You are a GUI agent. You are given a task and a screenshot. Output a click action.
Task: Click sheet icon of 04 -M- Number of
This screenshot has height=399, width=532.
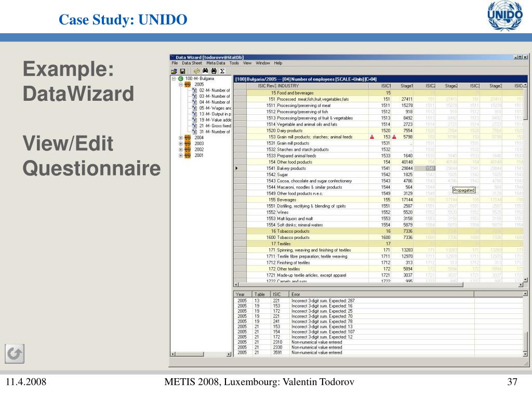click(194, 102)
